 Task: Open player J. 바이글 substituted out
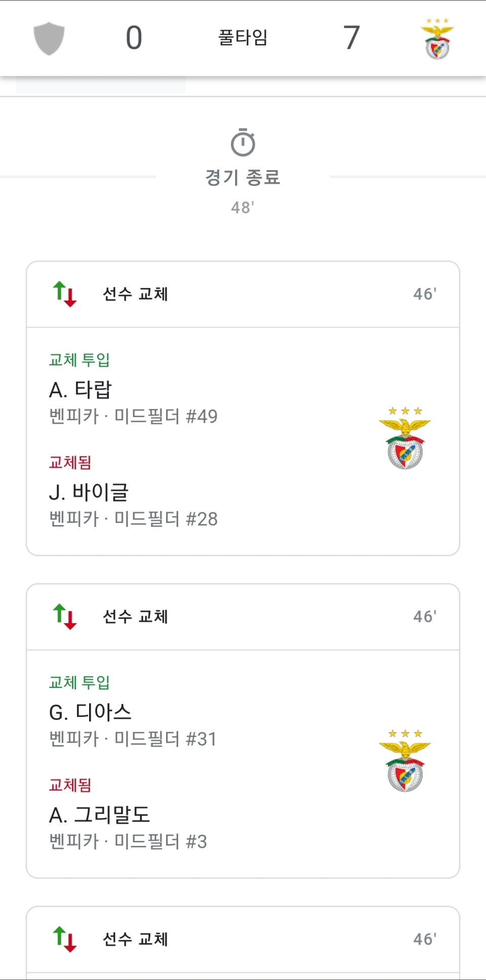[89, 493]
